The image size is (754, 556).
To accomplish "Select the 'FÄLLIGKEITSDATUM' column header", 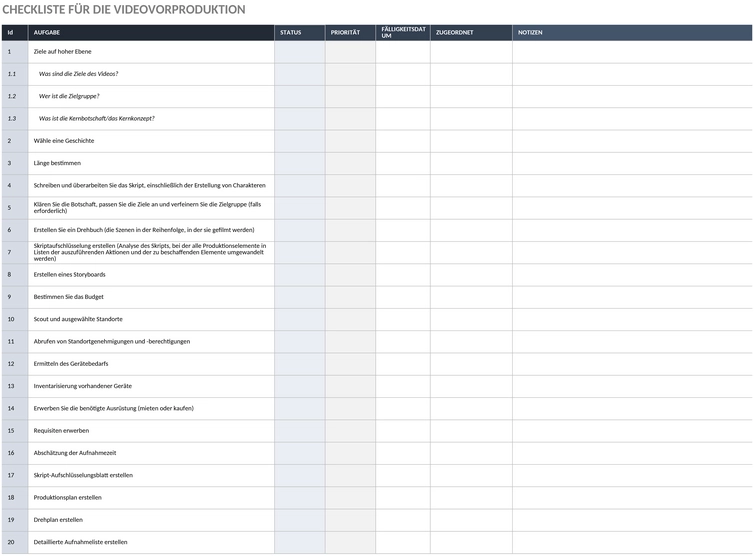I will click(403, 33).
